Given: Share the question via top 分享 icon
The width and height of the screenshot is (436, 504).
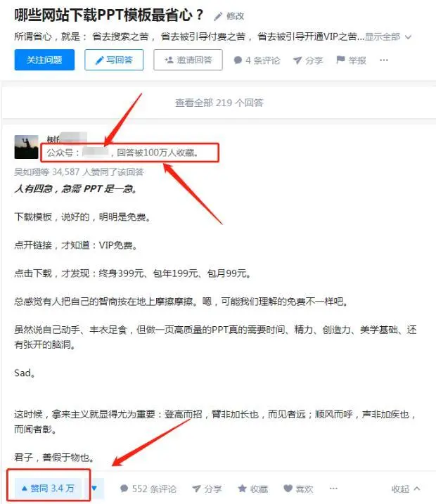Looking at the screenshot, I should tap(308, 60).
